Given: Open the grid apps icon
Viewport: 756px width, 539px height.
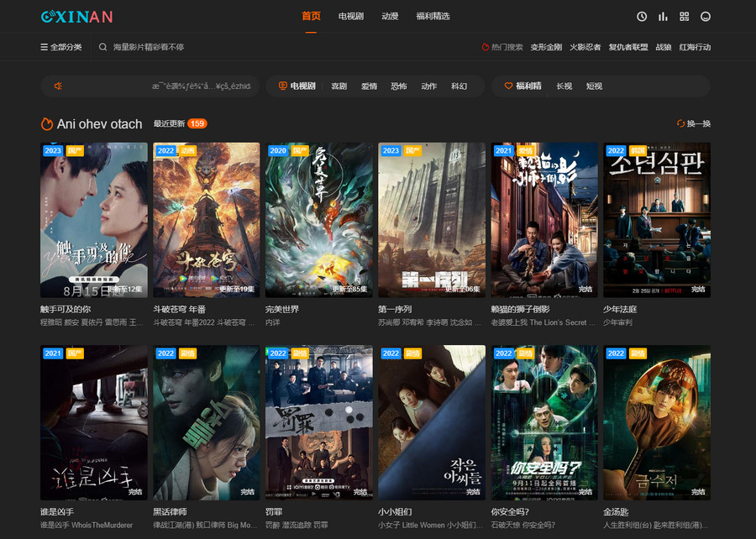Looking at the screenshot, I should click(685, 16).
